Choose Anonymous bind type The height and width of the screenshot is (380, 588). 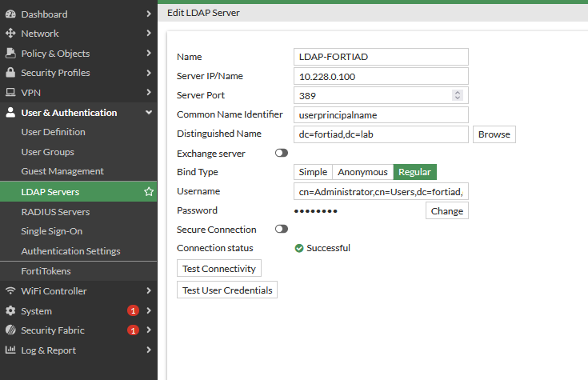[362, 172]
